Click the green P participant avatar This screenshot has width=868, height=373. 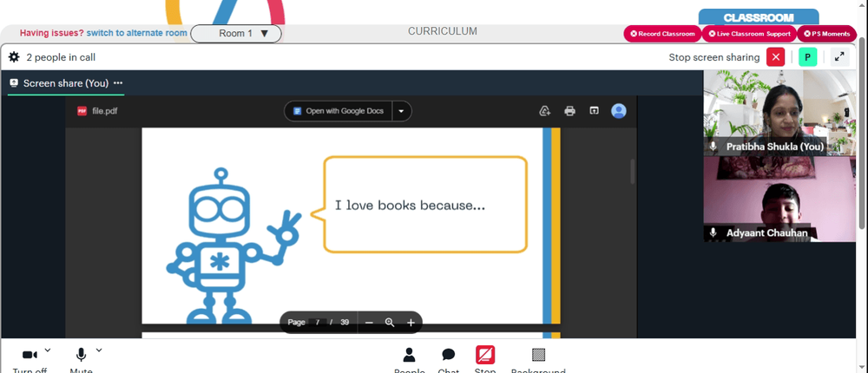point(807,57)
